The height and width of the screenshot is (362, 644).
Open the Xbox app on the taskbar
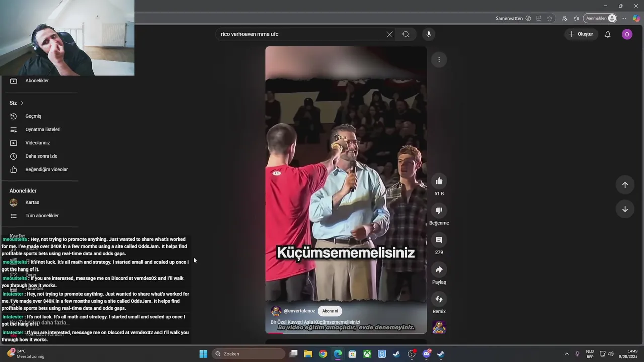pyautogui.click(x=368, y=354)
